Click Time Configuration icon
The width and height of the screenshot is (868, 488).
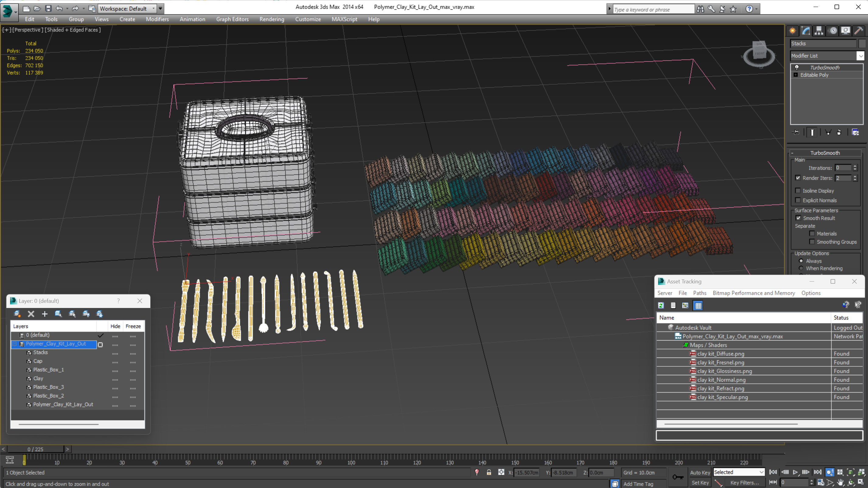[x=821, y=482]
